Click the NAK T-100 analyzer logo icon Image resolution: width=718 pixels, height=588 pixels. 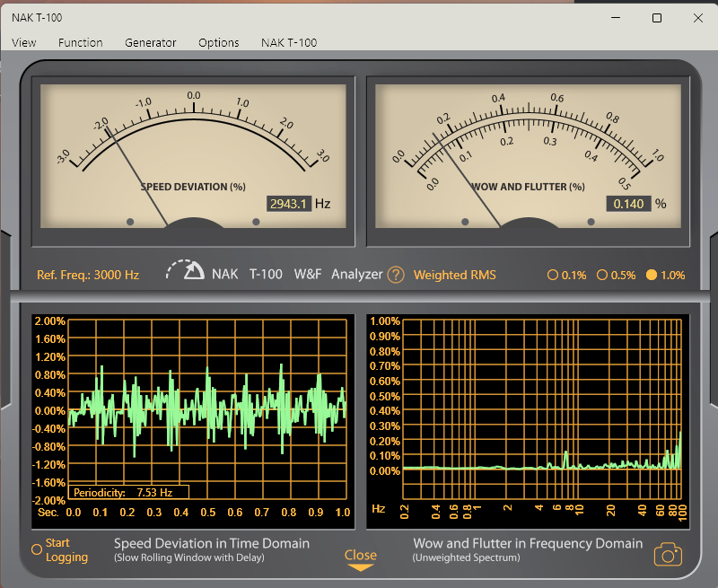tap(186, 270)
